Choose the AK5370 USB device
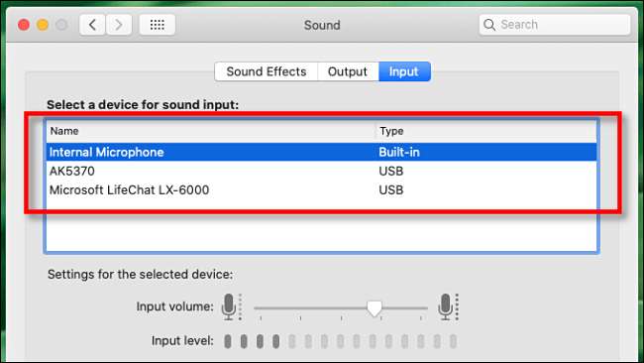The height and width of the screenshot is (363, 644). pyautogui.click(x=321, y=171)
